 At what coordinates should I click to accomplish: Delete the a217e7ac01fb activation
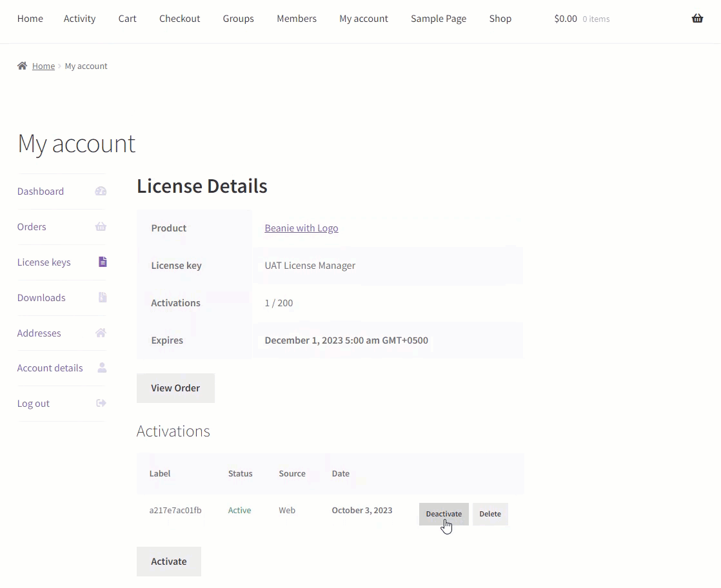click(x=490, y=514)
